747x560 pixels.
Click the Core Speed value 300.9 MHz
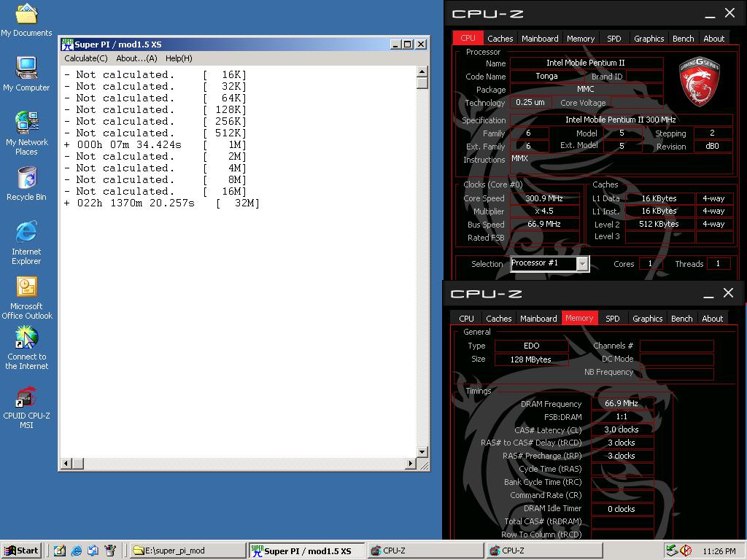tap(544, 198)
